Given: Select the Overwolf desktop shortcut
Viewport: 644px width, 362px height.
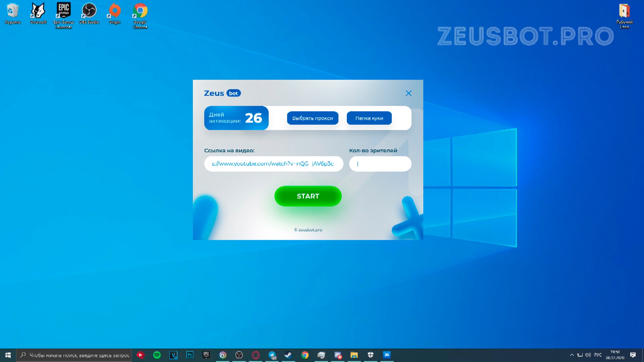Looking at the screenshot, I should coord(38,13).
